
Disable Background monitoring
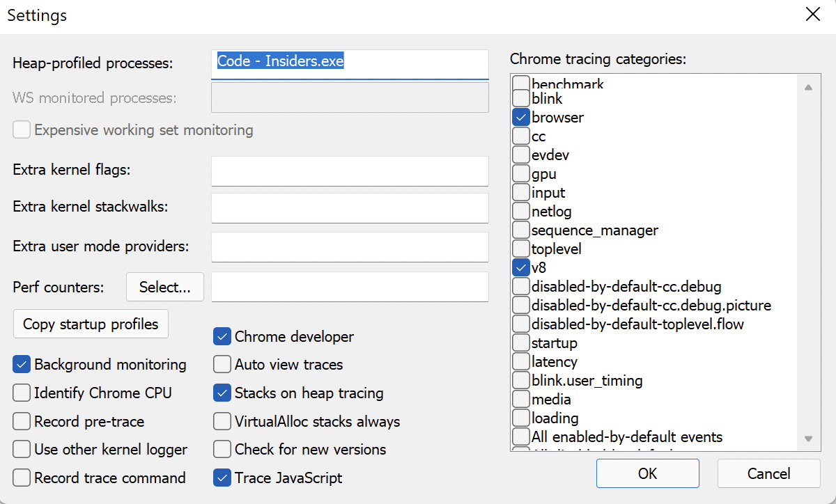(x=22, y=364)
